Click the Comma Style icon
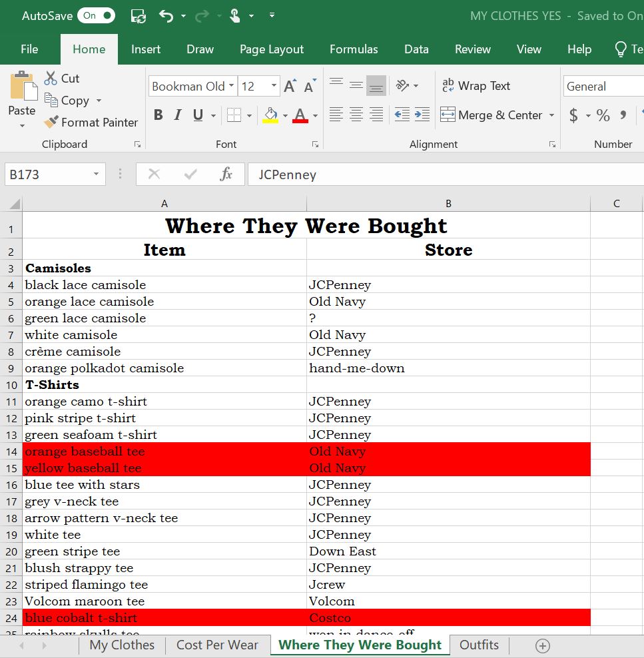This screenshot has width=644, height=658. tap(623, 115)
